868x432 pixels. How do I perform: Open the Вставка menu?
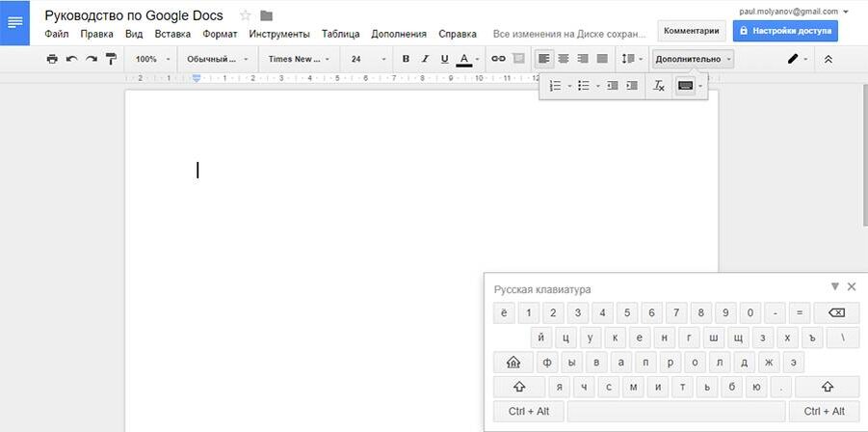[172, 34]
